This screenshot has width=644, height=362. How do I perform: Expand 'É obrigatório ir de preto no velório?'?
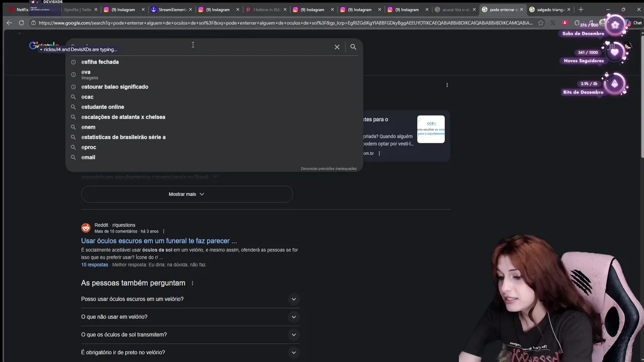190,352
